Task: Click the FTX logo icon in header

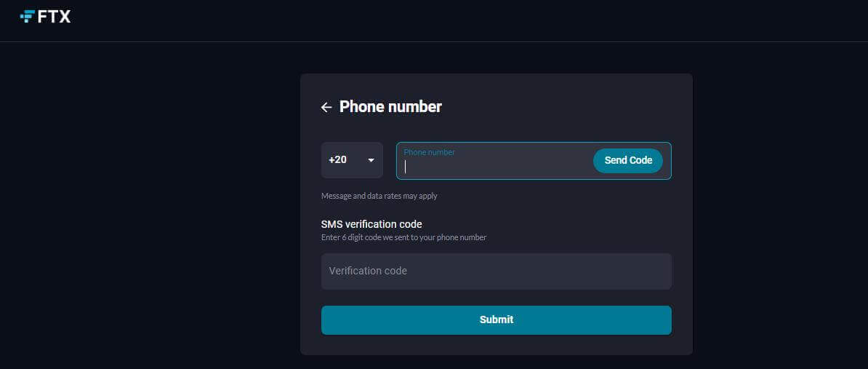Action: coord(27,17)
